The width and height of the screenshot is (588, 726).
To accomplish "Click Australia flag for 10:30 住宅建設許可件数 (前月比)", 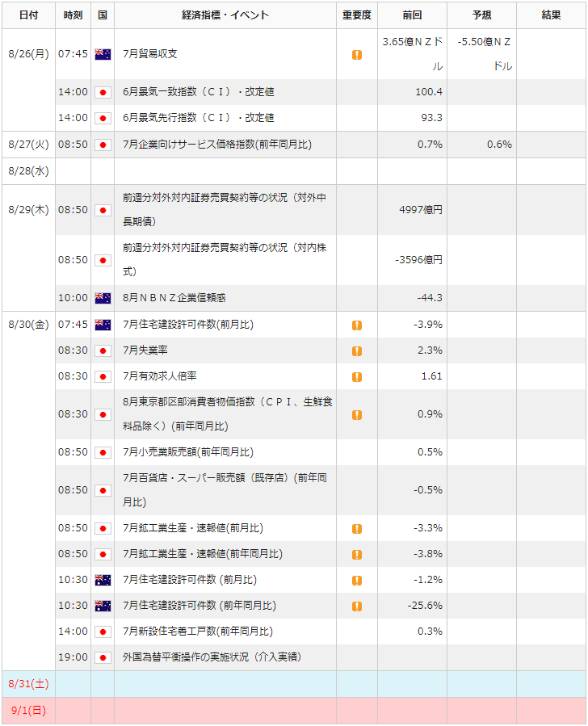I will tap(103, 581).
